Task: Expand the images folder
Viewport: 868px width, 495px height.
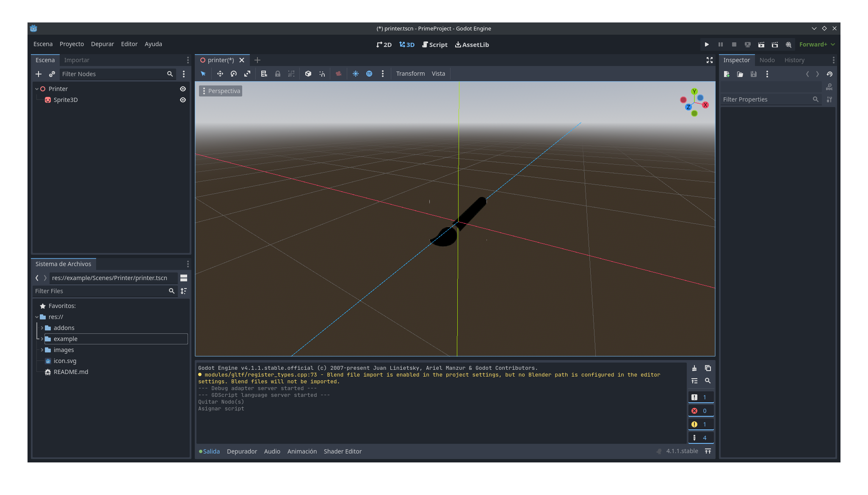Action: (x=42, y=350)
